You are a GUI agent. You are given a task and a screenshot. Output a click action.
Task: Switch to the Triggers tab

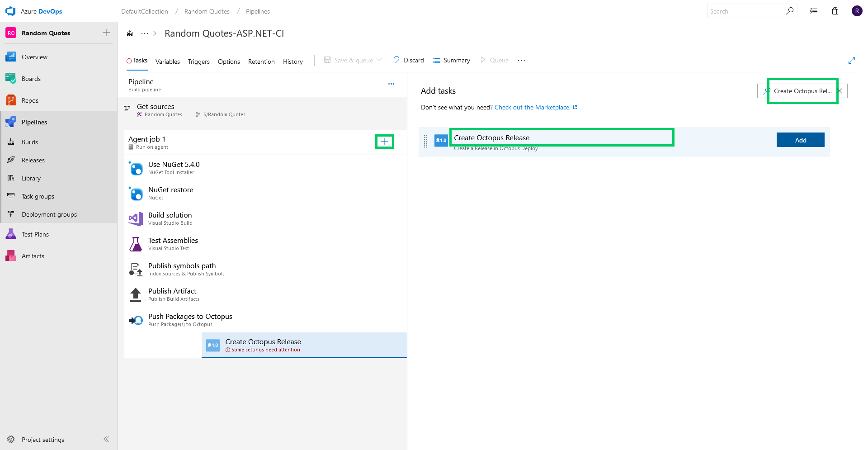coord(199,62)
